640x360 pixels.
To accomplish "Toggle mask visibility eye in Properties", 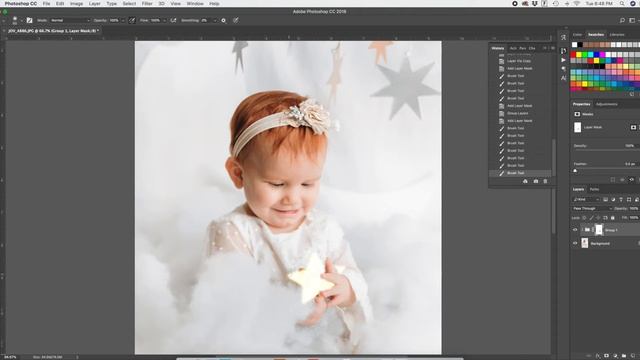I will pyautogui.click(x=632, y=180).
